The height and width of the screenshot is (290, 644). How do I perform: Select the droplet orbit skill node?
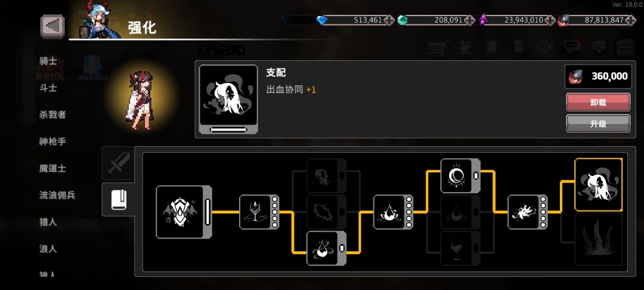[327, 248]
